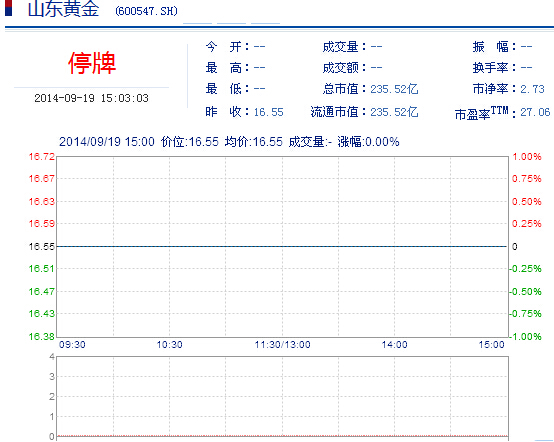Viewport: 554px width, 442px height.
Task: Click volume axis label 2
Action: (x=52, y=396)
